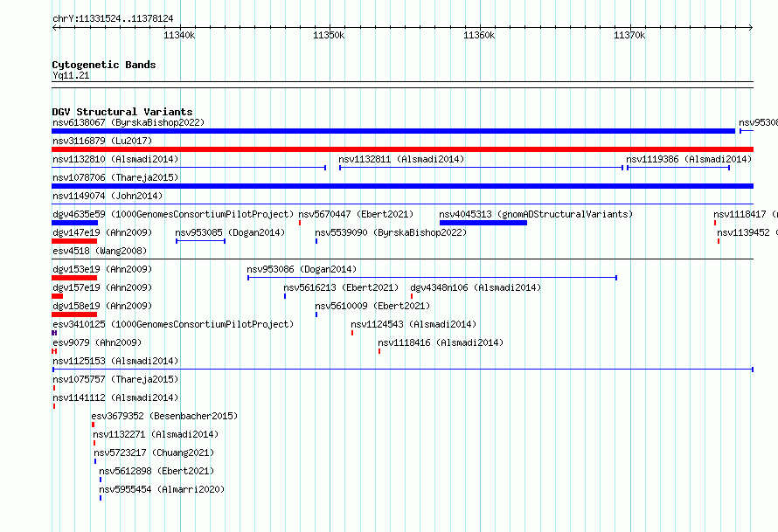The width and height of the screenshot is (778, 532).
Task: Click dgv157e19 (Ahn2009) label
Action: point(102,287)
